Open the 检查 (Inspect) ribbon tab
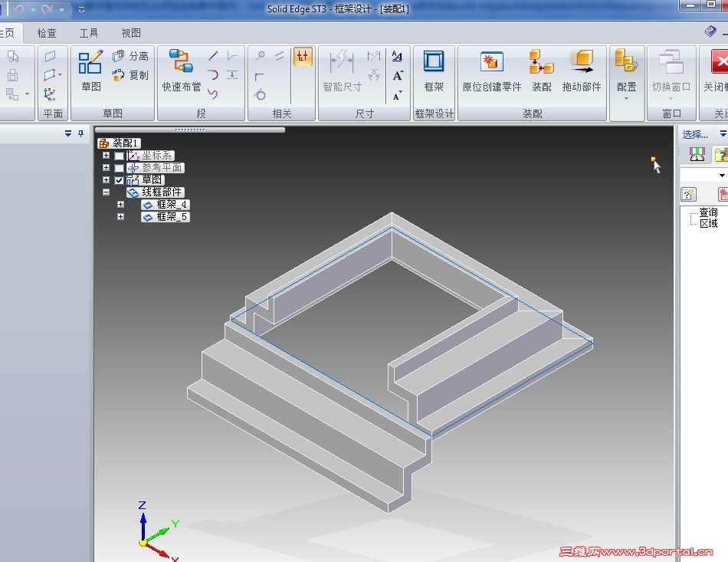 pos(47,33)
